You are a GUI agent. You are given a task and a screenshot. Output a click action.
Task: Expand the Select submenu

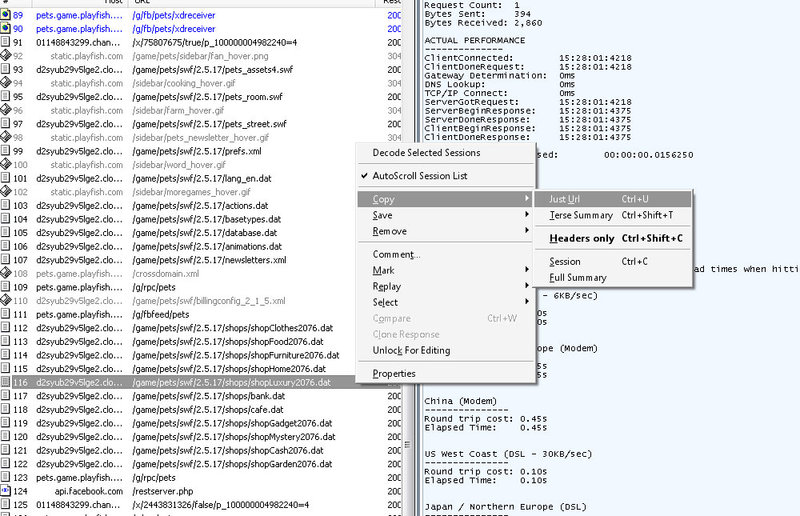[446, 302]
